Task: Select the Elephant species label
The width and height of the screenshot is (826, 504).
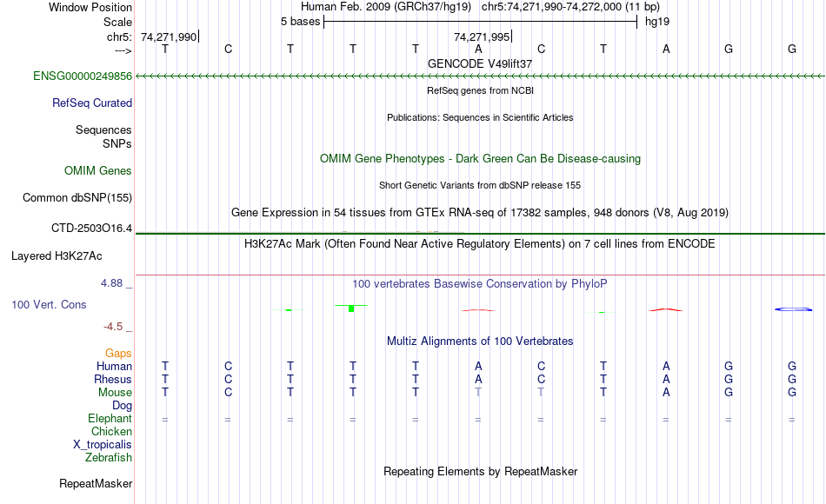Action: 110,418
